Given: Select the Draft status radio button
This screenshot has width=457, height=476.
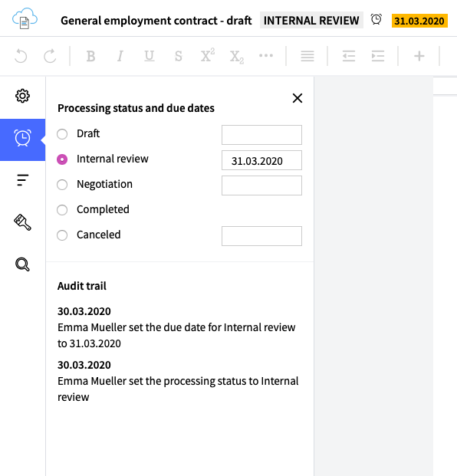Looking at the screenshot, I should (x=62, y=134).
